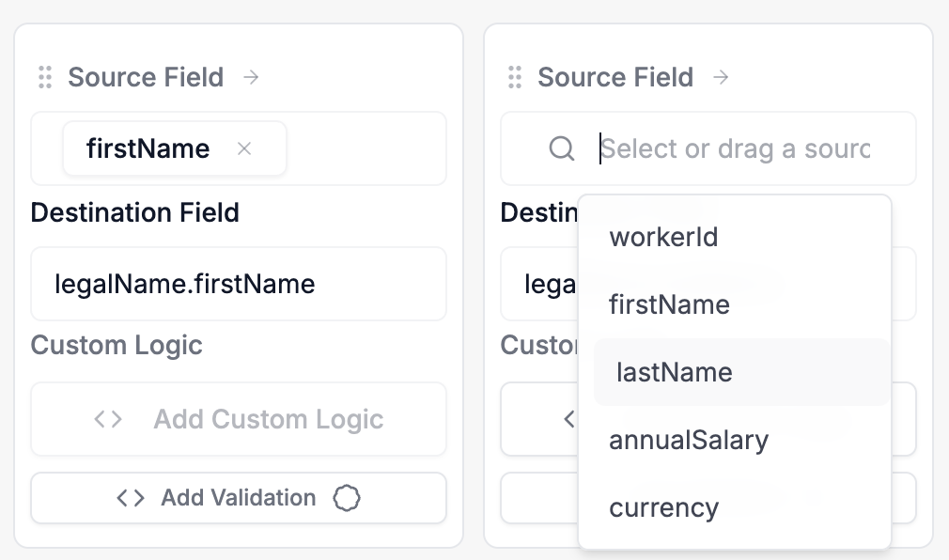Click the hexagon icon next to Add Validation
The image size is (949, 560).
(x=347, y=498)
